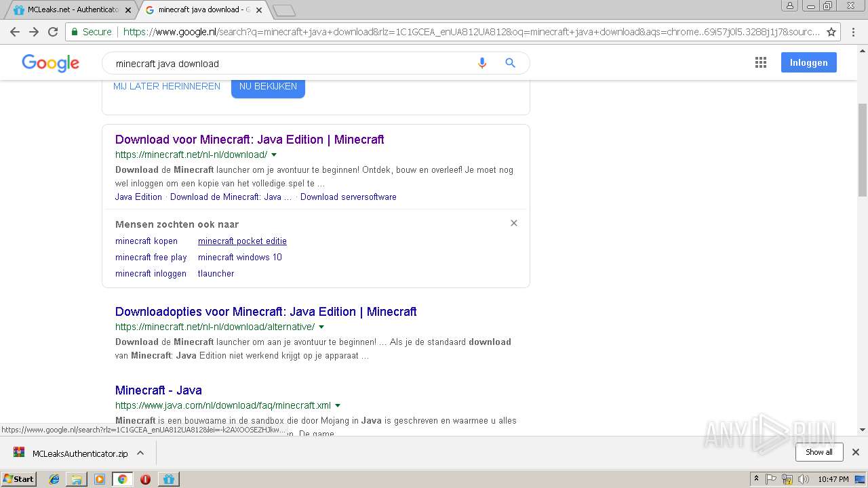
Task: Launch media player from the taskbar
Action: point(100,479)
